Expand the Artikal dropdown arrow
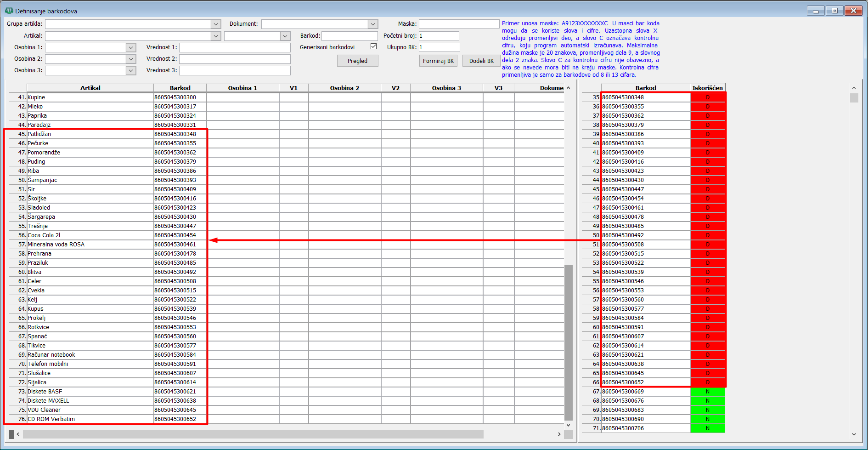 pyautogui.click(x=216, y=36)
